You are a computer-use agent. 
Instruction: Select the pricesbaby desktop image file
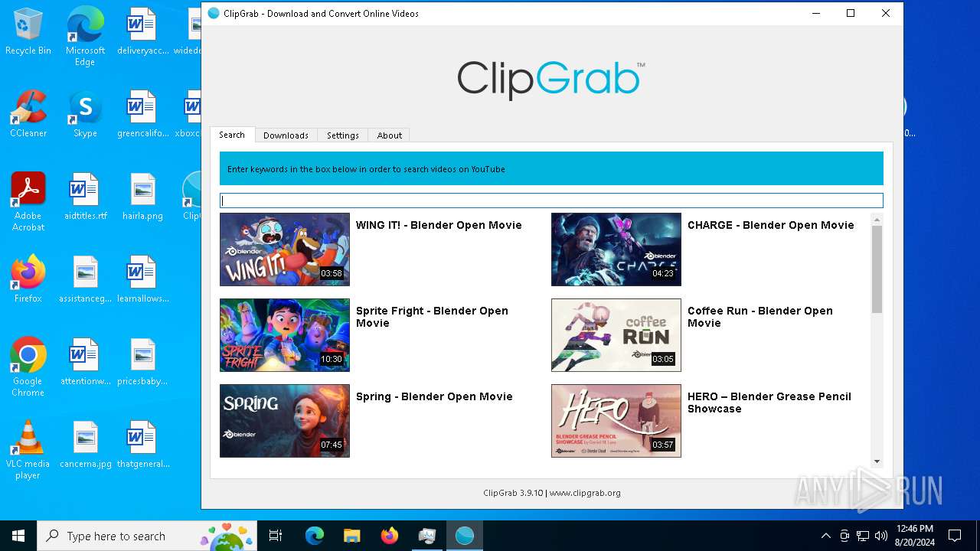142,362
